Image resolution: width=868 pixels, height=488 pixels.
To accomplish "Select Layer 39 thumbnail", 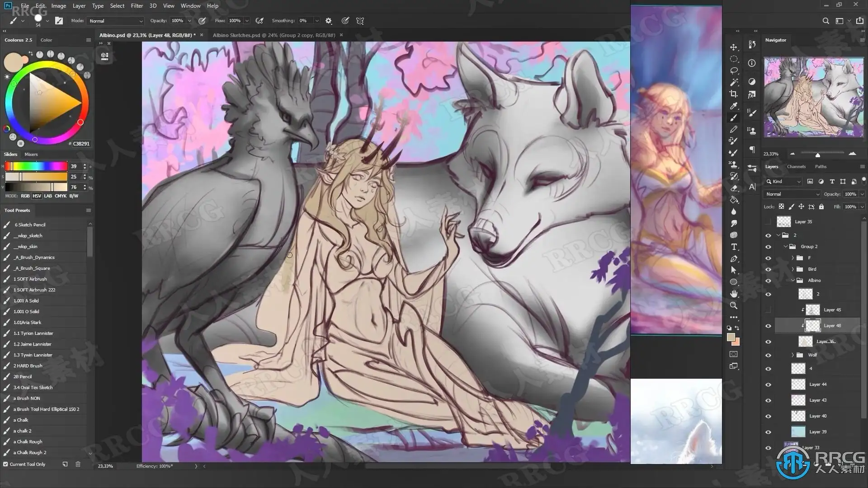I will 798,432.
